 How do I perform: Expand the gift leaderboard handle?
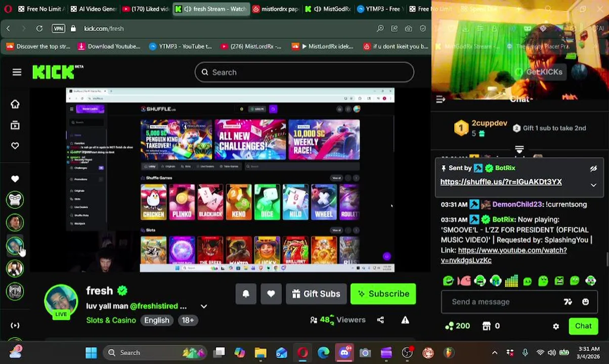pyautogui.click(x=519, y=150)
